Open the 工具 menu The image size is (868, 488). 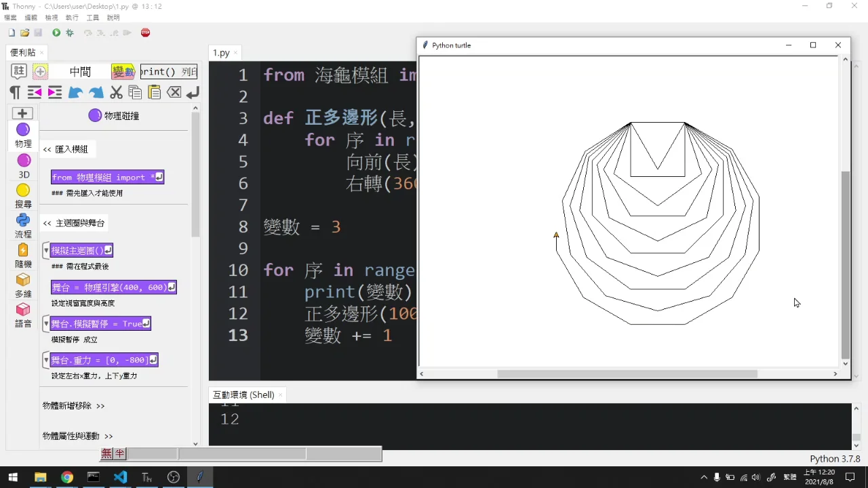pyautogui.click(x=93, y=18)
